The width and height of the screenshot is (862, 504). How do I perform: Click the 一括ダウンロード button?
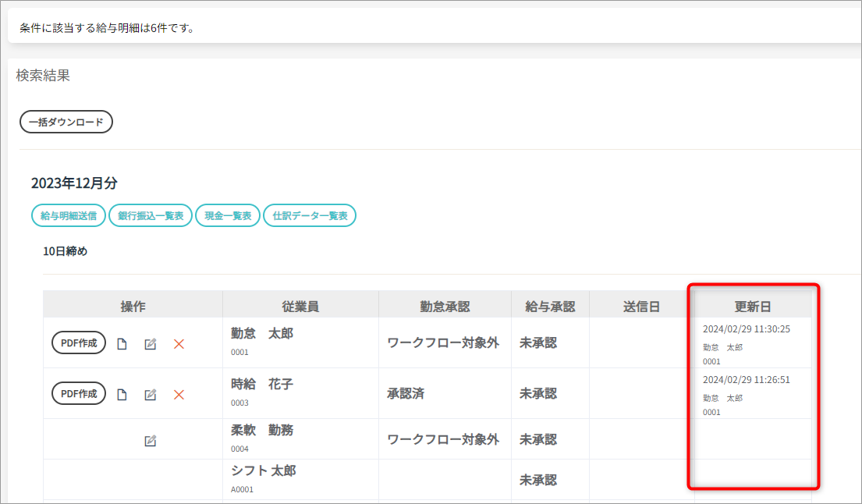(x=66, y=122)
